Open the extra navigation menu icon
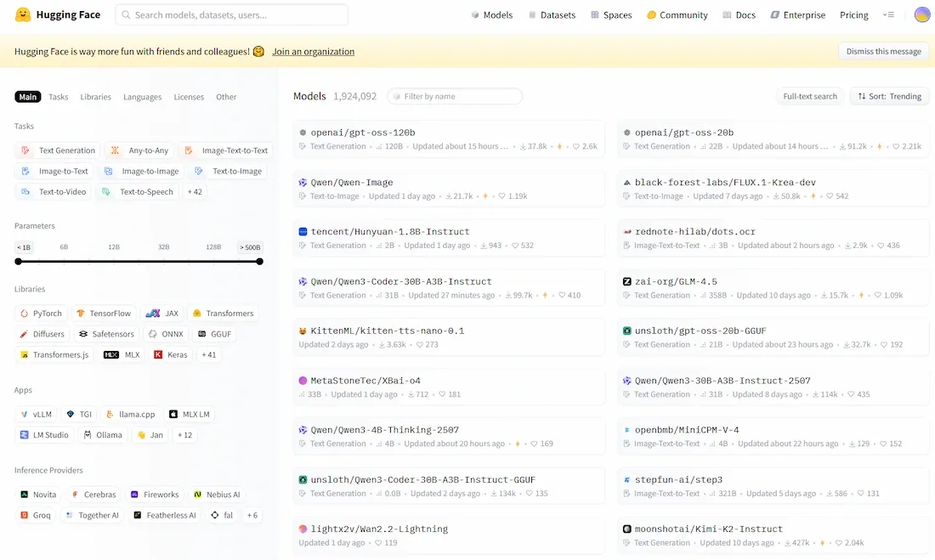 [x=888, y=15]
